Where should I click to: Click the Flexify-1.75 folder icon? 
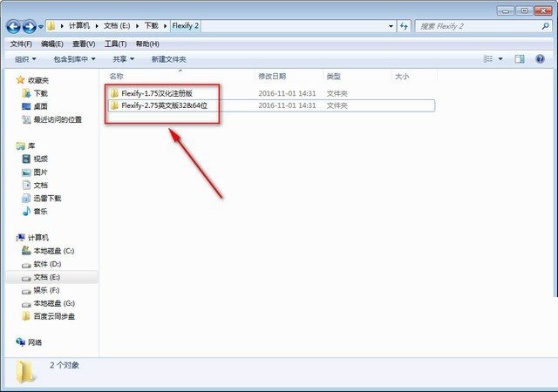click(x=114, y=93)
